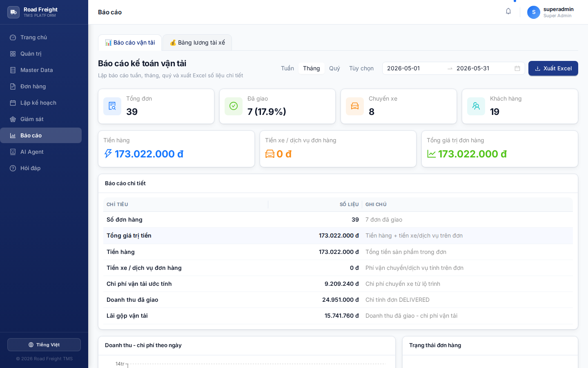Click the 15.741.760 đ gross profit value
The height and width of the screenshot is (368, 588).
click(342, 316)
